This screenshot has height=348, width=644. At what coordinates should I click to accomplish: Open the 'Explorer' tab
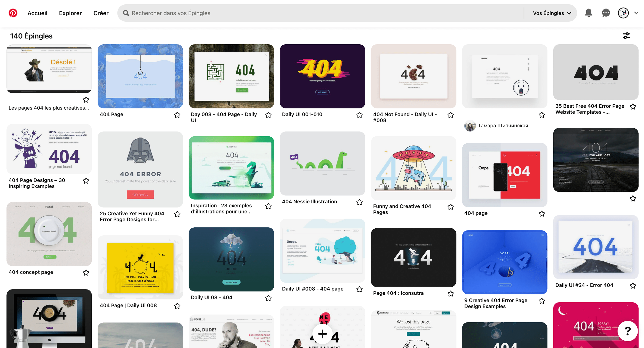(x=70, y=13)
